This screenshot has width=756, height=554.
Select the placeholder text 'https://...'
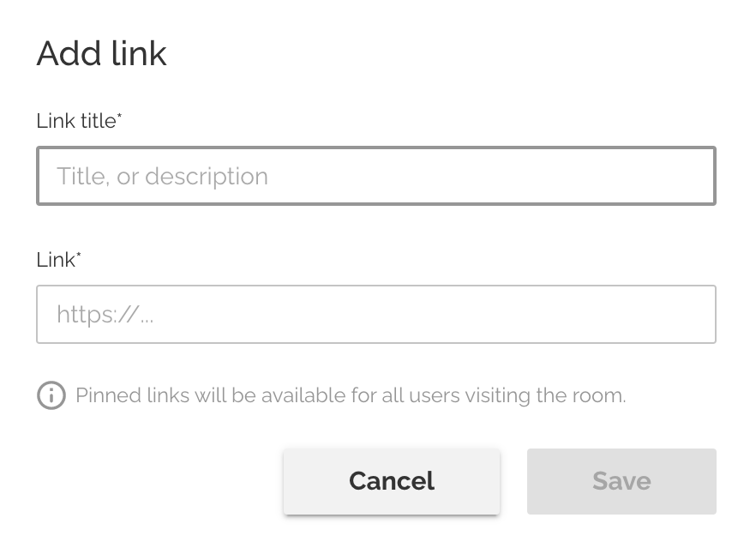[x=105, y=314]
